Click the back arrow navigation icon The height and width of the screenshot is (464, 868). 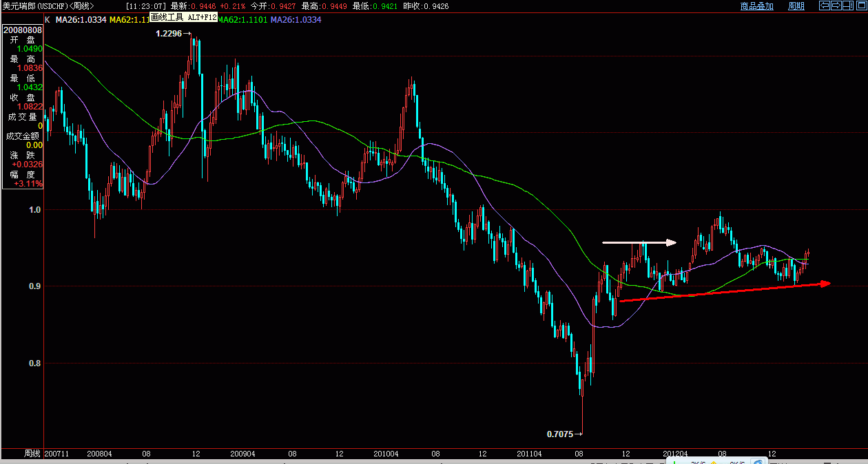click(825, 6)
